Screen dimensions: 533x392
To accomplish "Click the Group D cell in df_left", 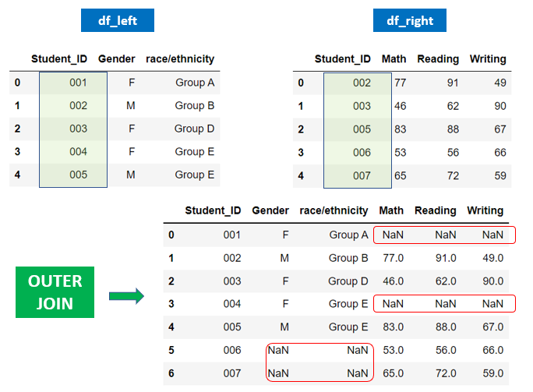I will pyautogui.click(x=194, y=129).
